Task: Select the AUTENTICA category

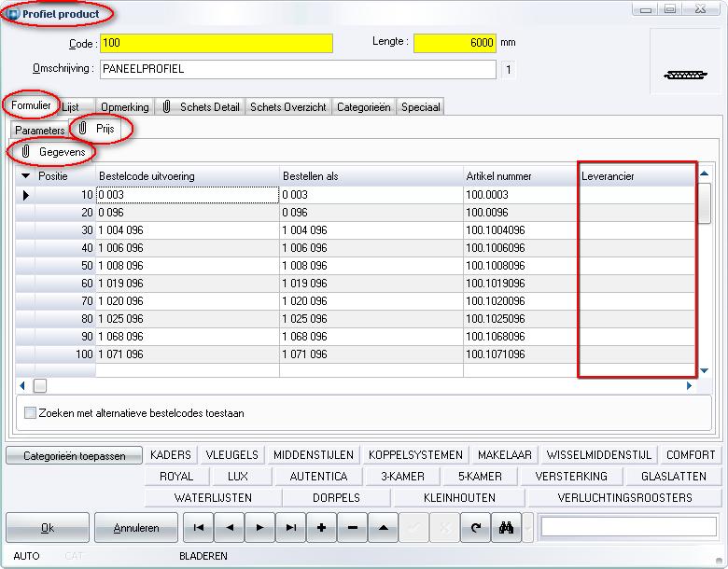Action: (x=318, y=476)
